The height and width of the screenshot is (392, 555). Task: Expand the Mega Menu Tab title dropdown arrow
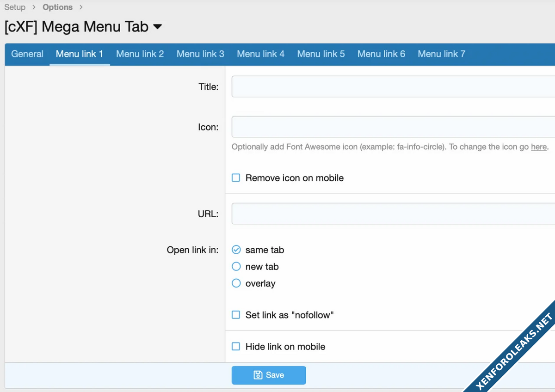[157, 27]
